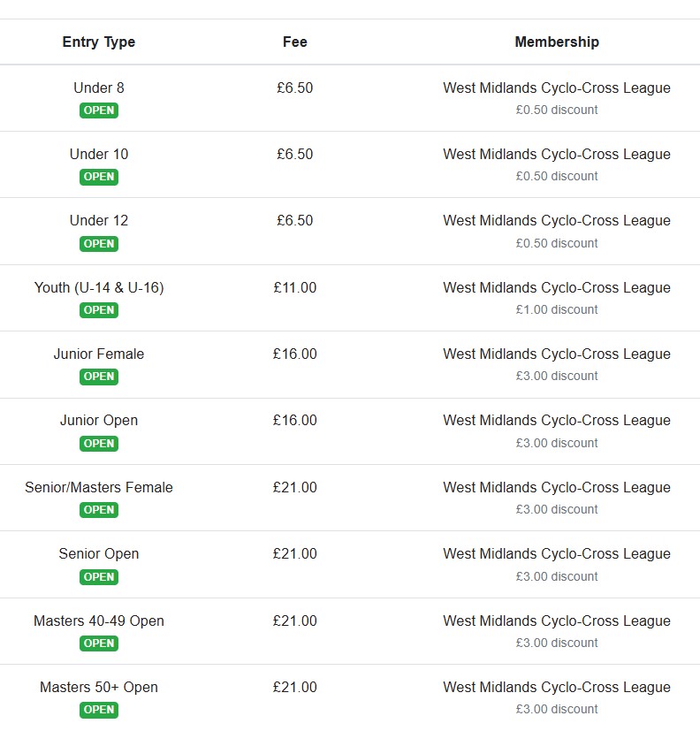Click the Fee column header
700x731 pixels.
coord(295,42)
